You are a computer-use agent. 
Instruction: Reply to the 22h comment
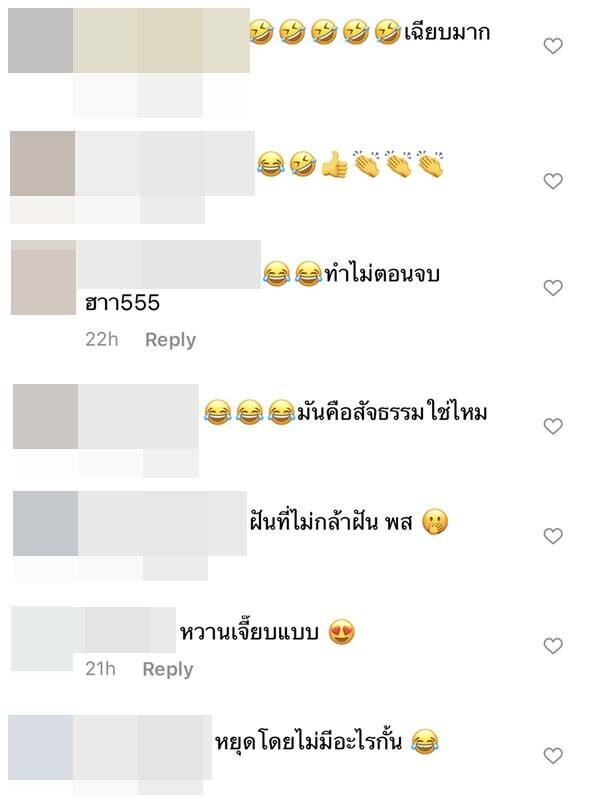tap(170, 340)
